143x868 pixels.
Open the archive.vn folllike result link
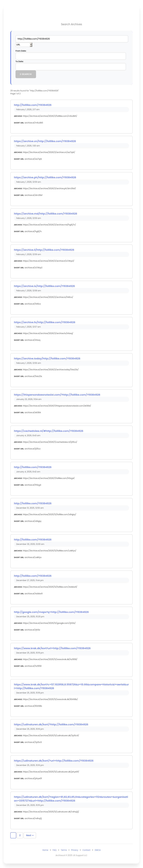tap(45, 141)
